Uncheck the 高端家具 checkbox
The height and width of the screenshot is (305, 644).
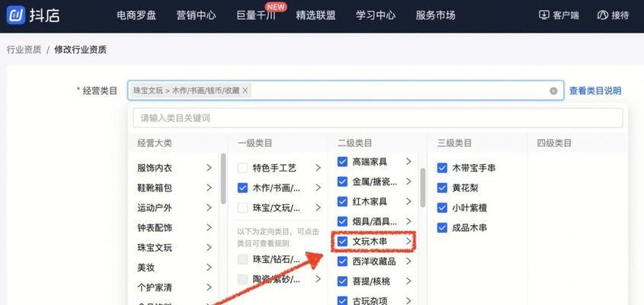pyautogui.click(x=342, y=162)
